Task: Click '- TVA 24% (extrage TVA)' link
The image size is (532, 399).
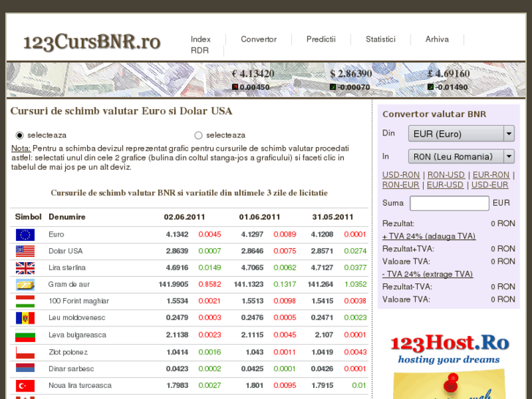Action: (427, 274)
